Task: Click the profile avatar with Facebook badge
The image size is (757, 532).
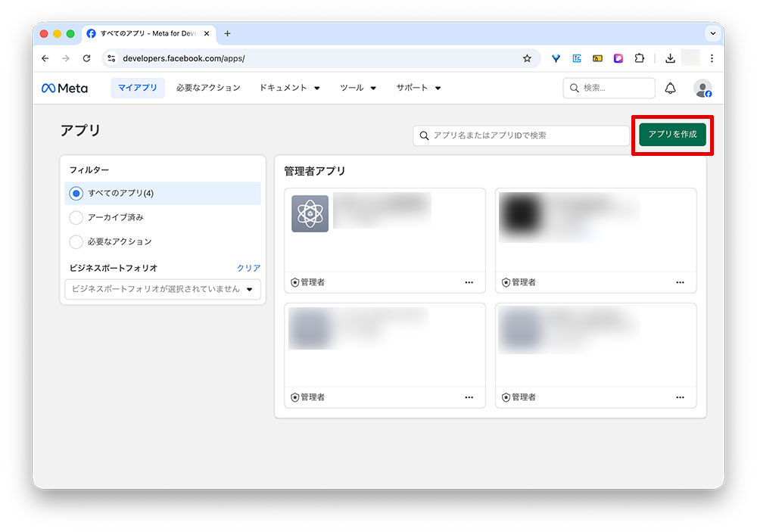Action: pos(702,88)
